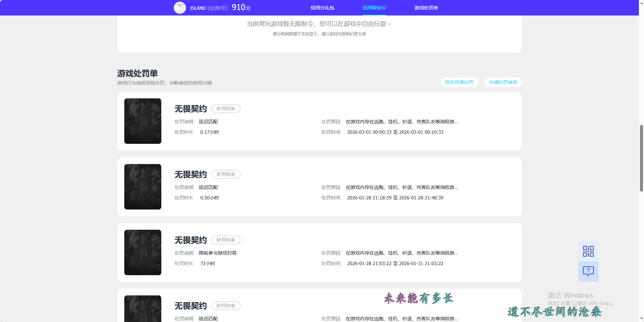Image resolution: width=644 pixels, height=322 pixels.
Task: Open the QR code side icon
Action: pyautogui.click(x=588, y=251)
